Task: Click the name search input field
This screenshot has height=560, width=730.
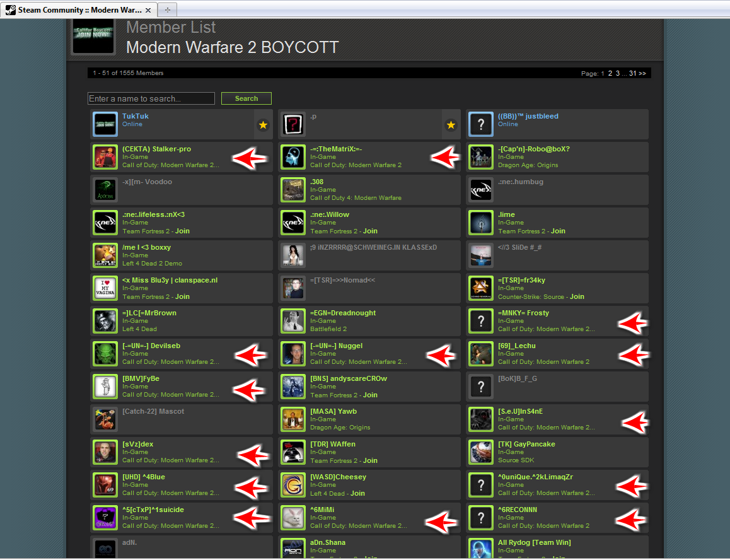Action: point(151,98)
